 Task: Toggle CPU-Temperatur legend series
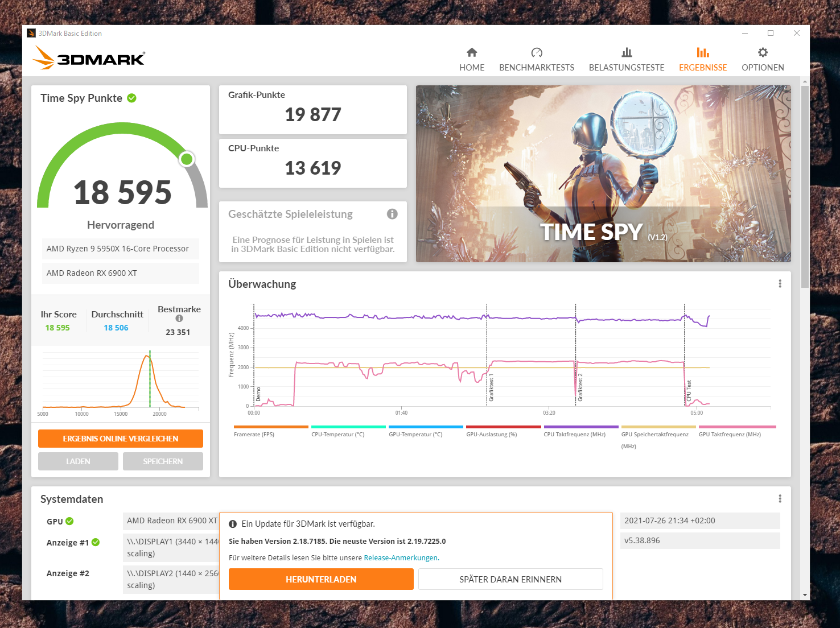[348, 431]
